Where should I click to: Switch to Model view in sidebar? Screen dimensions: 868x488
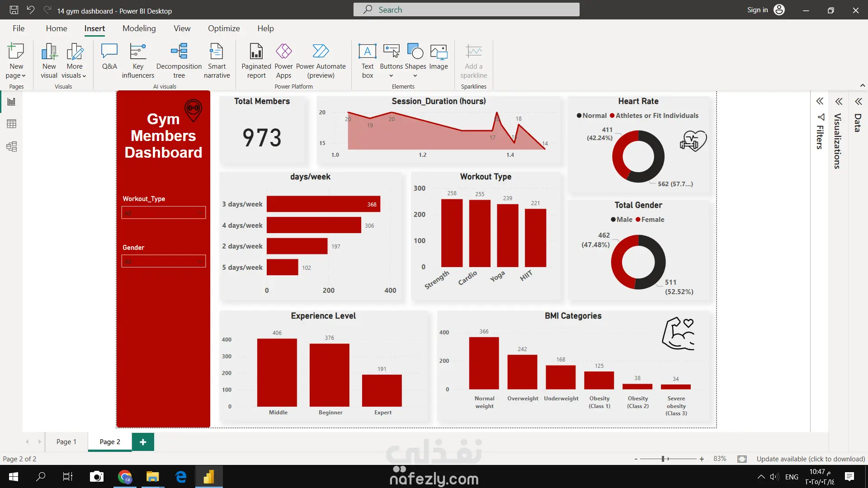point(12,146)
